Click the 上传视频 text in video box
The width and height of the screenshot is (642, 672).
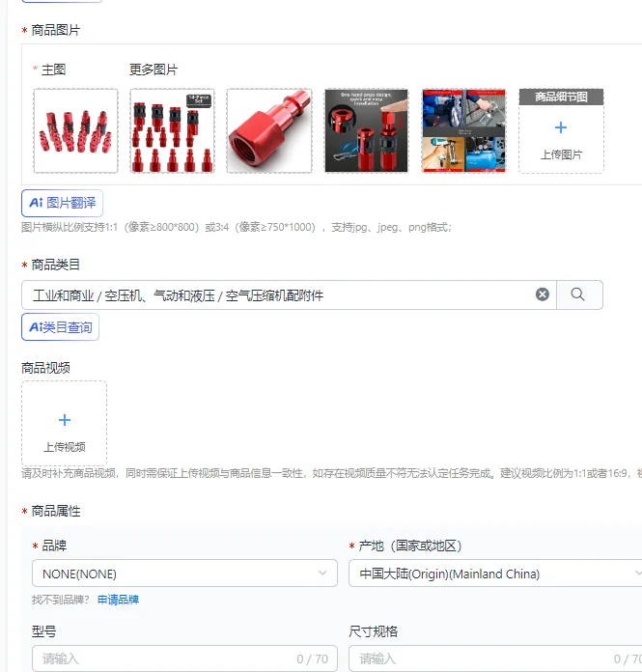(65, 447)
